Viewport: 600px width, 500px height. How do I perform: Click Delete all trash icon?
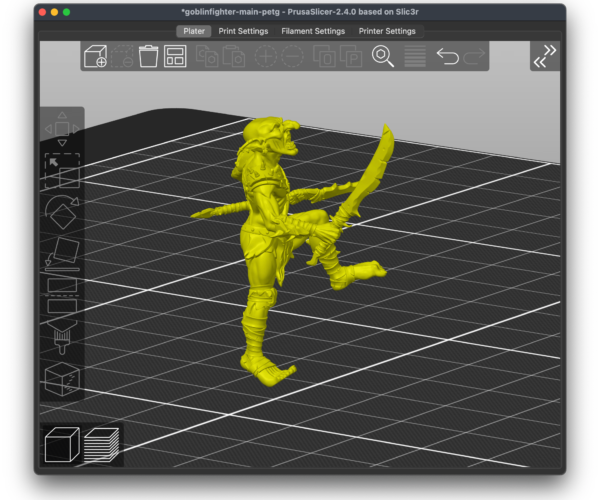click(149, 56)
